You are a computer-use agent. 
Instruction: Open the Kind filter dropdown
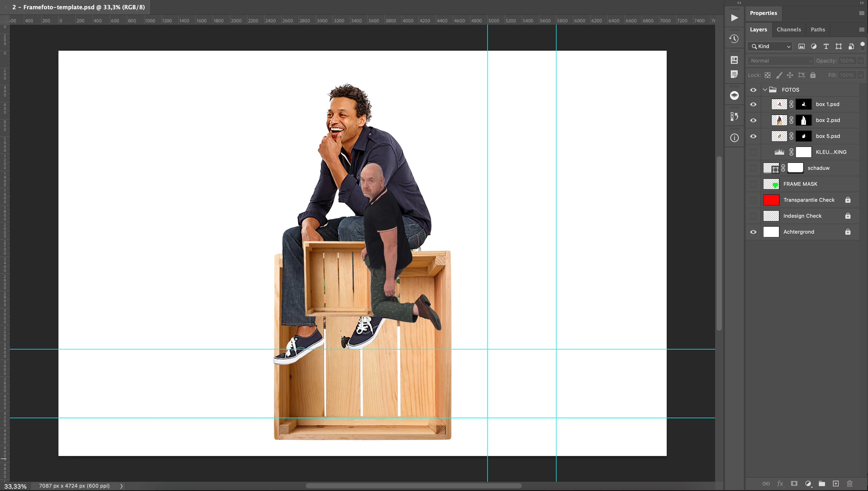[770, 47]
